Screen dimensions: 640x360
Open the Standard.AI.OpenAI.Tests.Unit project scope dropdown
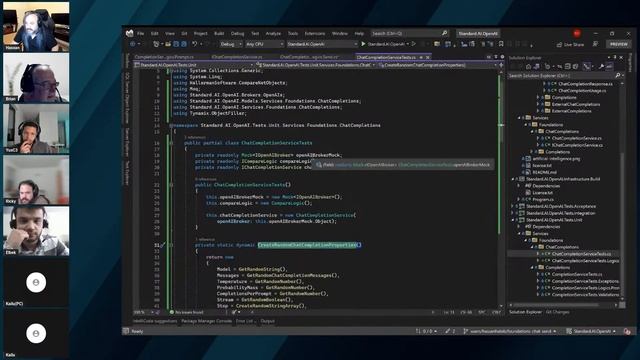(194, 65)
